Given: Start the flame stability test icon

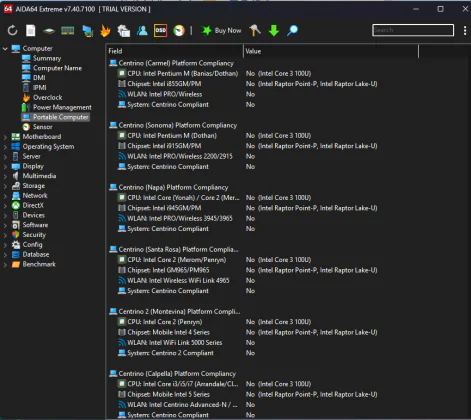Looking at the screenshot, I should pos(105,31).
